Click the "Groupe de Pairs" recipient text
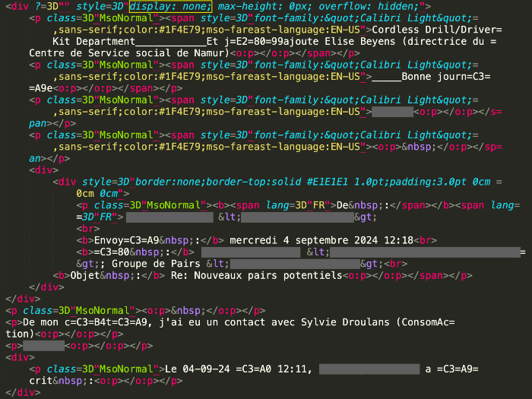 point(156,264)
